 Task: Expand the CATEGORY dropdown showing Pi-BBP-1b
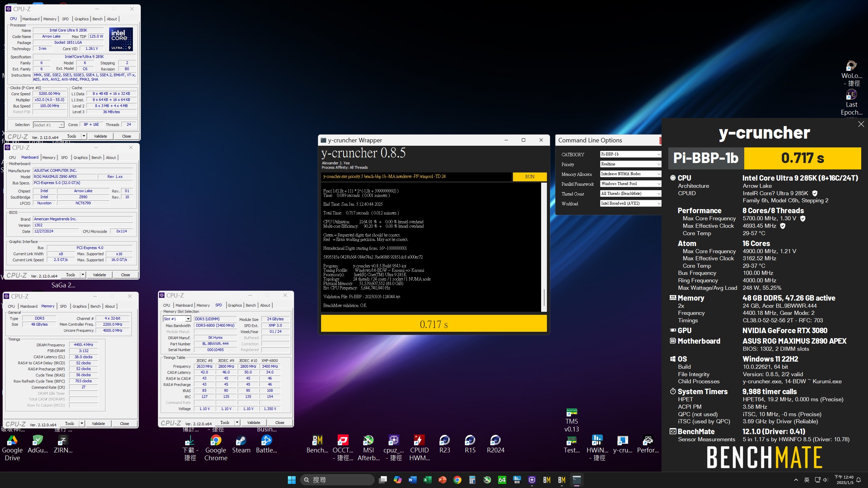tap(630, 154)
